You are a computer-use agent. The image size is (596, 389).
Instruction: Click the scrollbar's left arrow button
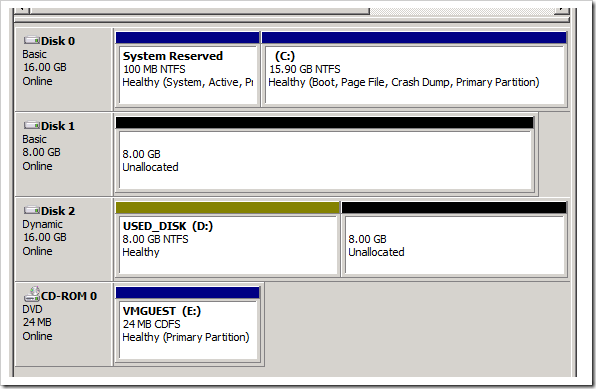22,11
